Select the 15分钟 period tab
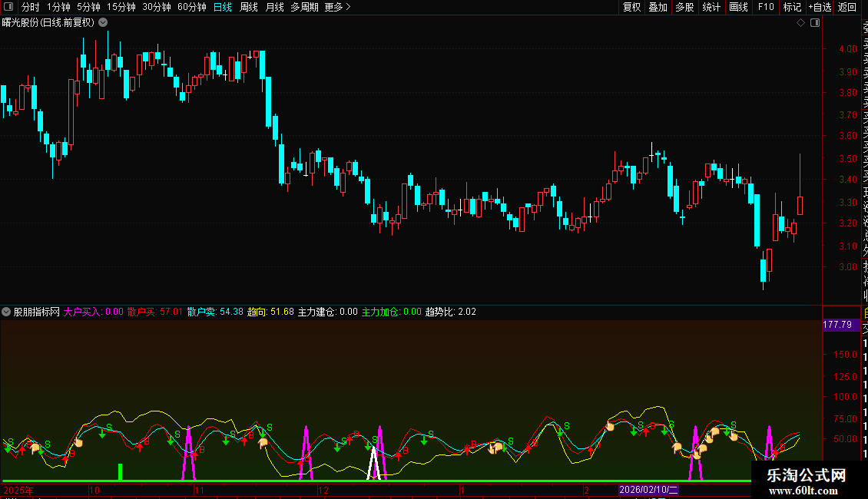The width and height of the screenshot is (868, 499). [121, 7]
